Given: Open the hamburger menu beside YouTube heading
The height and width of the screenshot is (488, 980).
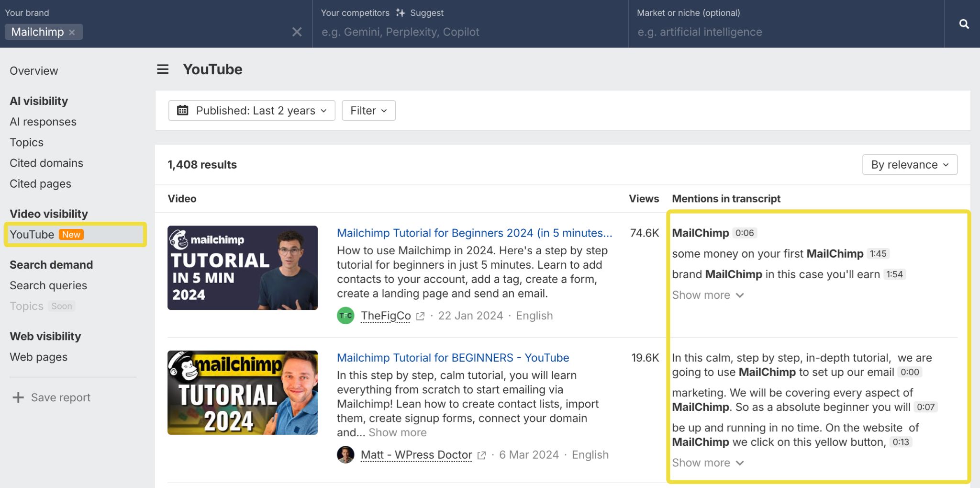Looking at the screenshot, I should pos(163,69).
